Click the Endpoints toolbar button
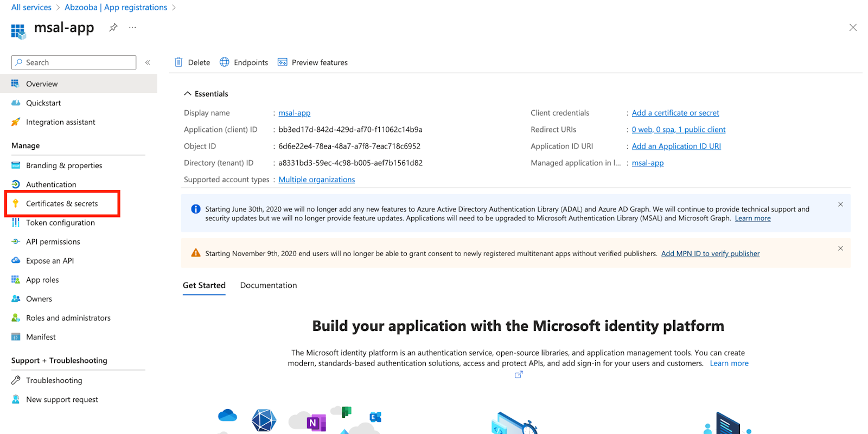Screen dimensions: 868x434 click(x=244, y=62)
